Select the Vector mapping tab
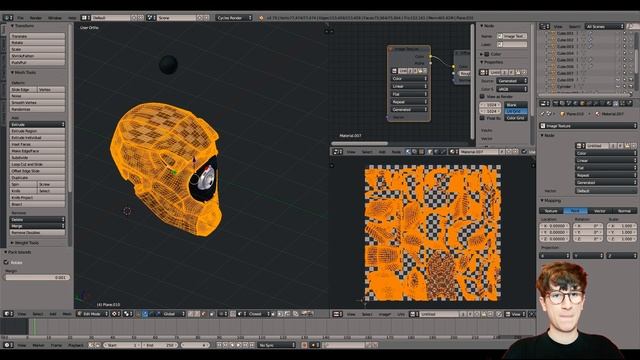 coord(600,211)
